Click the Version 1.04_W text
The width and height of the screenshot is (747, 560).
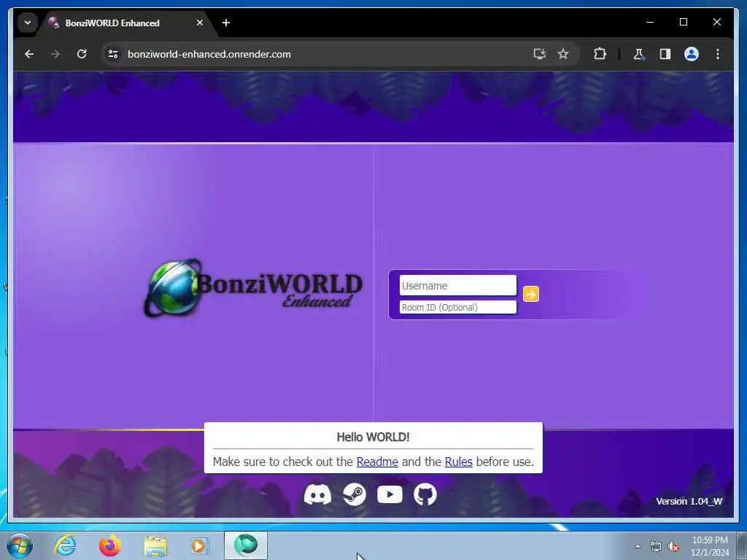(x=689, y=501)
